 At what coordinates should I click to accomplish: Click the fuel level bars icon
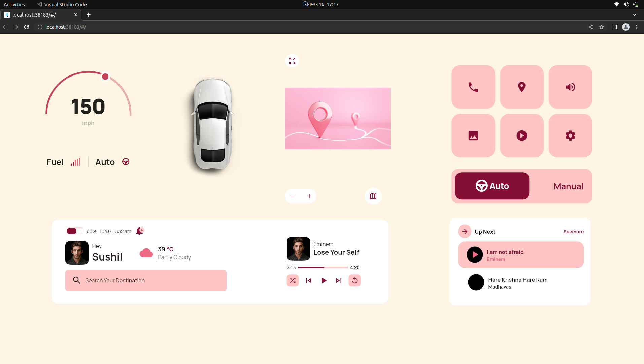[x=75, y=162]
